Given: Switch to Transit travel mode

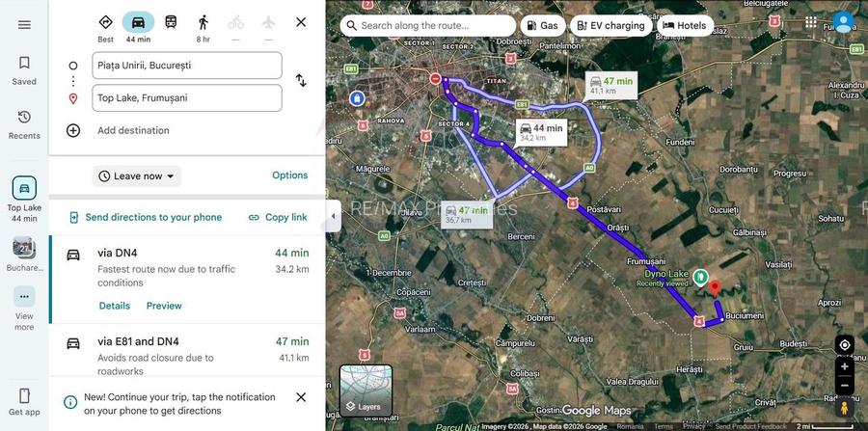Looking at the screenshot, I should tap(171, 22).
